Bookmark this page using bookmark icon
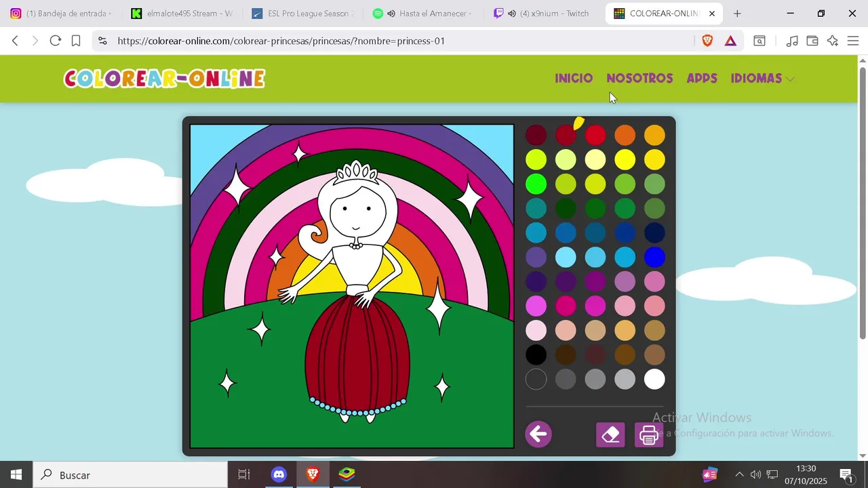This screenshot has height=488, width=868. pyautogui.click(x=76, y=41)
